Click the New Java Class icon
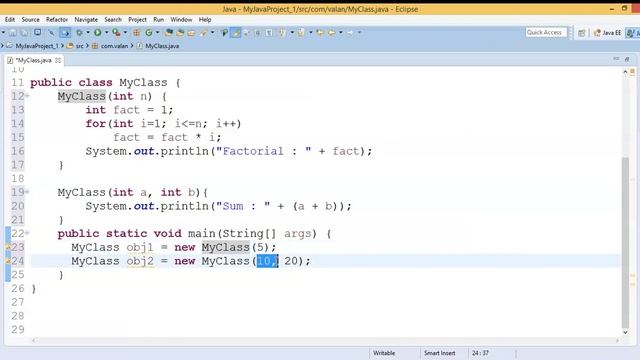 tap(148, 32)
